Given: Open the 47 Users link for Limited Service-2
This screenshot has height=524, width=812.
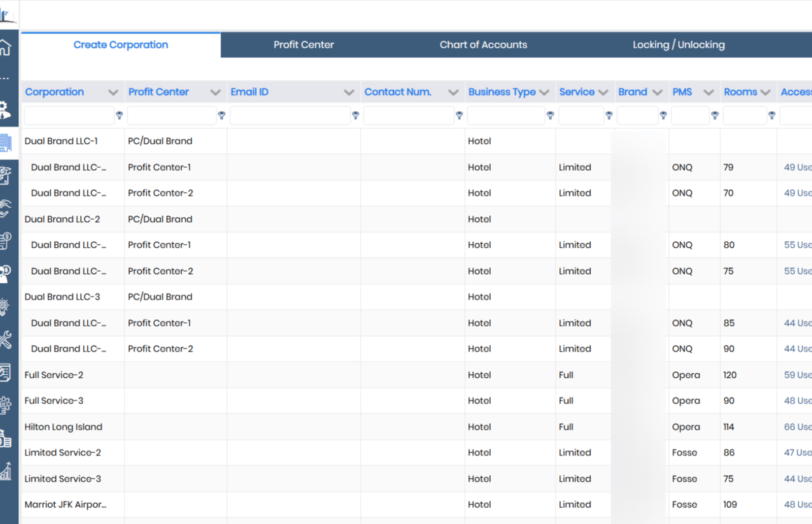Looking at the screenshot, I should [x=798, y=452].
